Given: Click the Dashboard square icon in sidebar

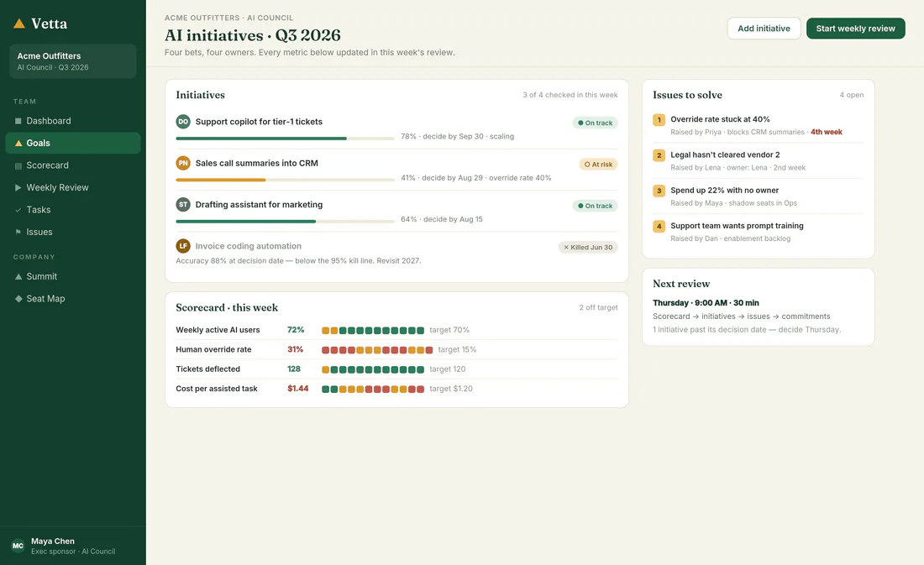Looking at the screenshot, I should click(18, 121).
